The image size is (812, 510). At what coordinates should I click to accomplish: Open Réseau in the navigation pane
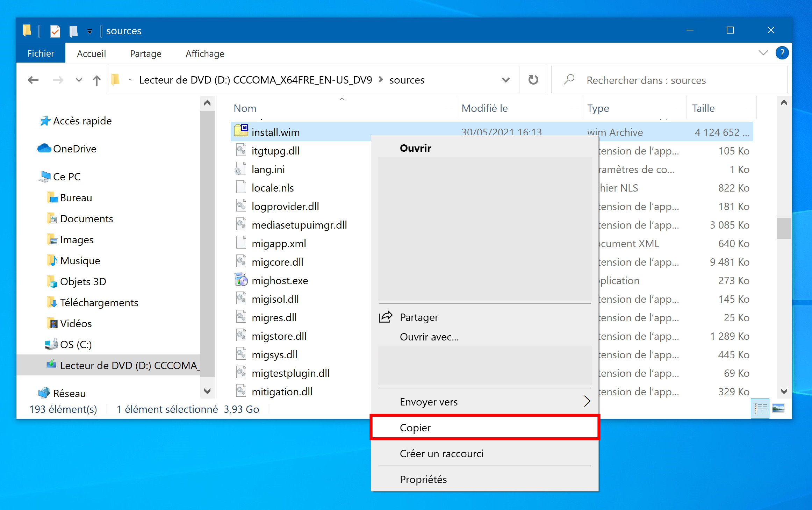[x=62, y=394]
